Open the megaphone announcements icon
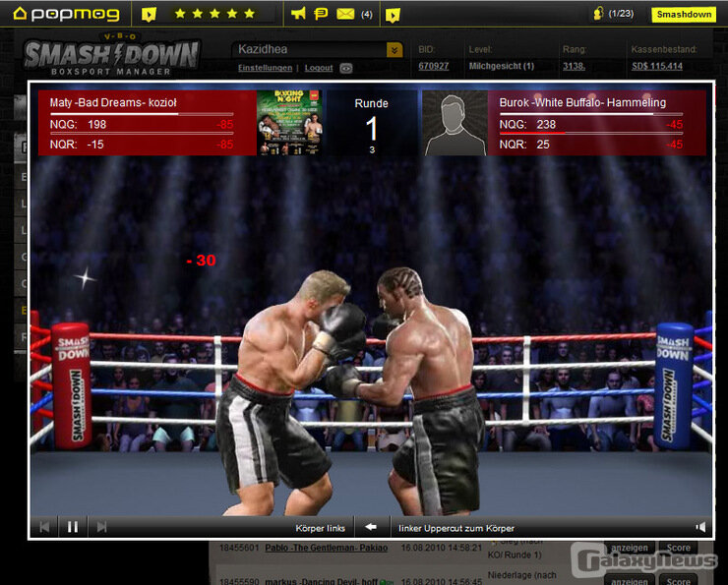This screenshot has height=585, width=728. (x=298, y=14)
